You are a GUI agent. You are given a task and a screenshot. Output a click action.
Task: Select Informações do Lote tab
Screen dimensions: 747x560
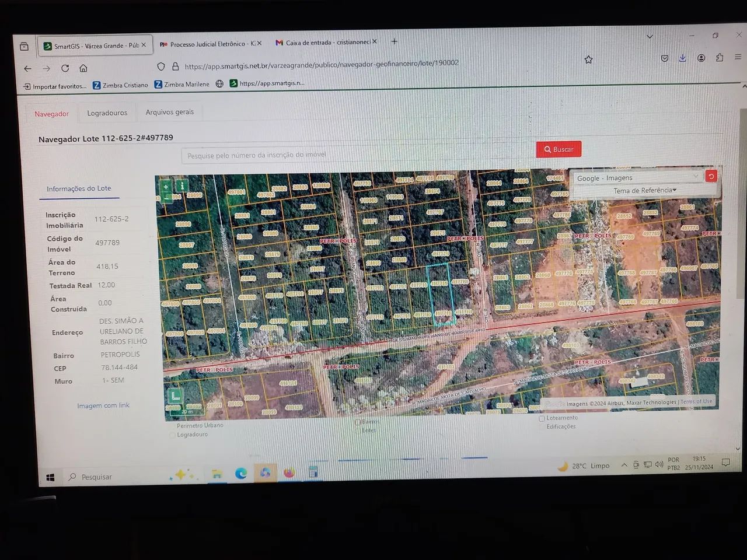pos(79,188)
